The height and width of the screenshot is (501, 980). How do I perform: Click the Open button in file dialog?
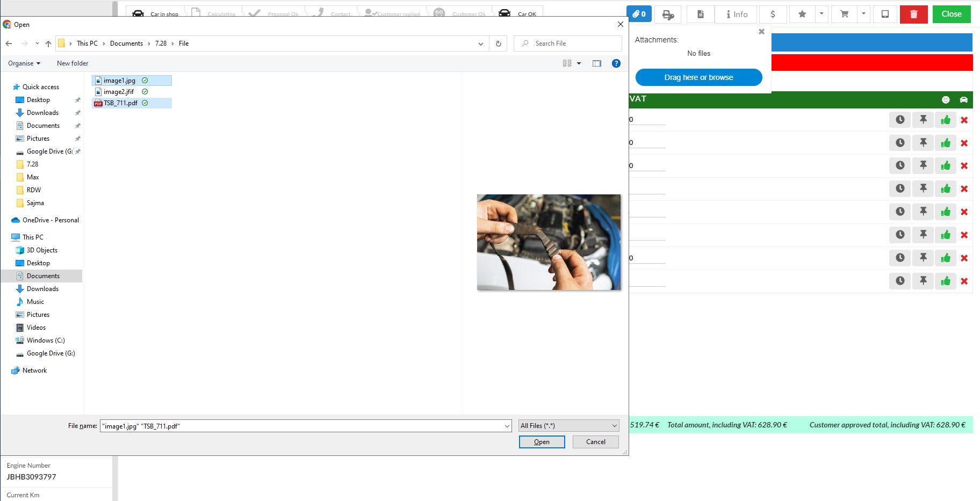point(542,442)
